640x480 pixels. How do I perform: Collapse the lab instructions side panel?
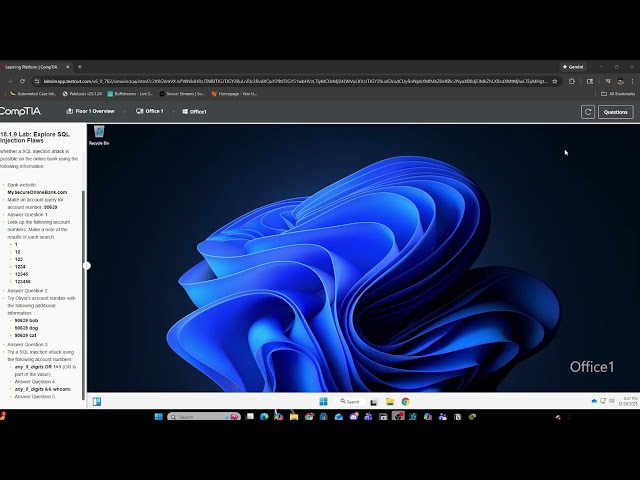[87, 266]
